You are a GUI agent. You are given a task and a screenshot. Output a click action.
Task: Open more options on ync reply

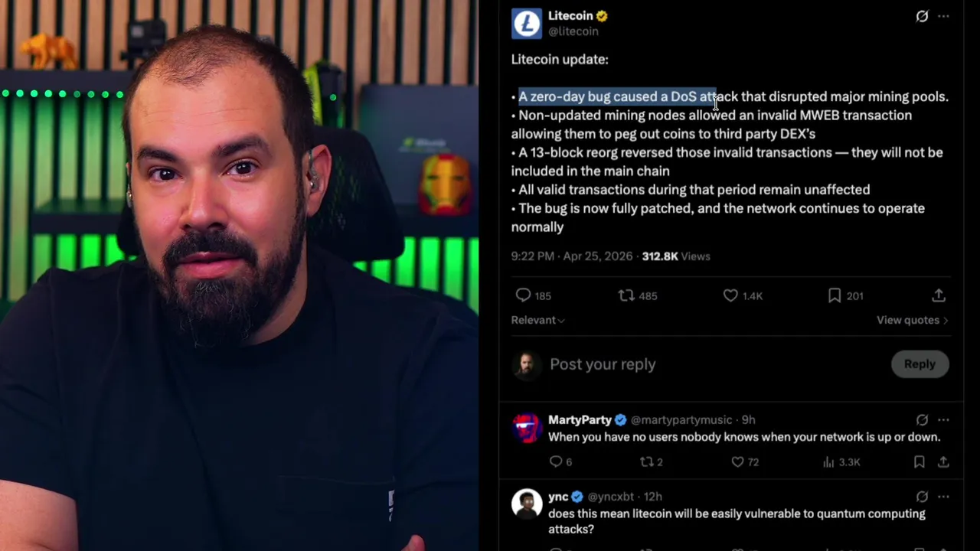pyautogui.click(x=943, y=497)
